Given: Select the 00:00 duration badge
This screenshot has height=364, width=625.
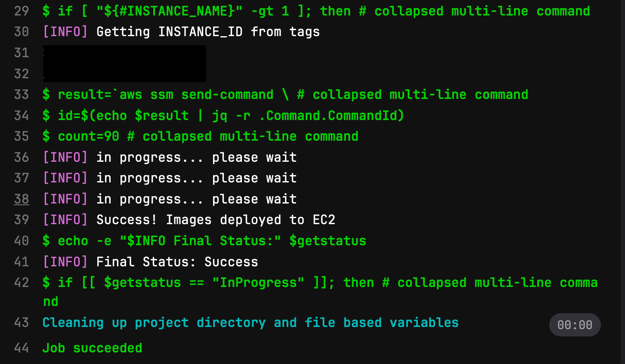Looking at the screenshot, I should (x=575, y=325).
